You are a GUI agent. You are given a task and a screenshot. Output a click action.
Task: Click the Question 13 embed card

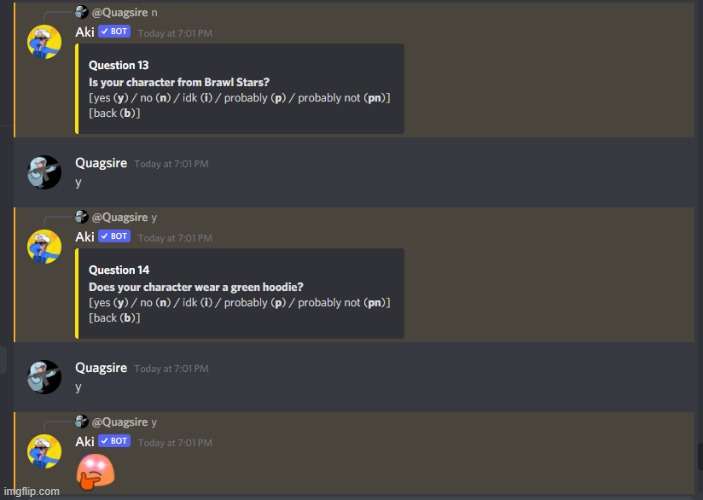point(239,89)
